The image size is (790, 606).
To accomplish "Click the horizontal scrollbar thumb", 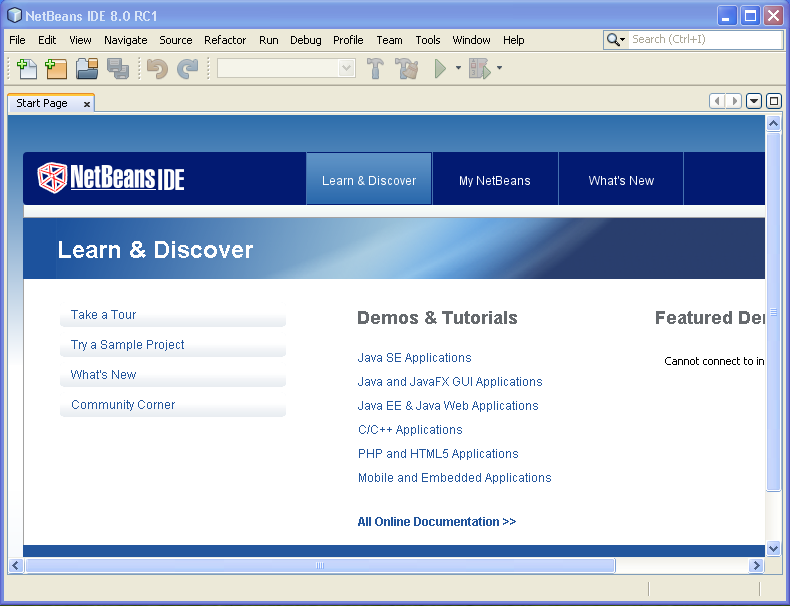I will pos(320,566).
